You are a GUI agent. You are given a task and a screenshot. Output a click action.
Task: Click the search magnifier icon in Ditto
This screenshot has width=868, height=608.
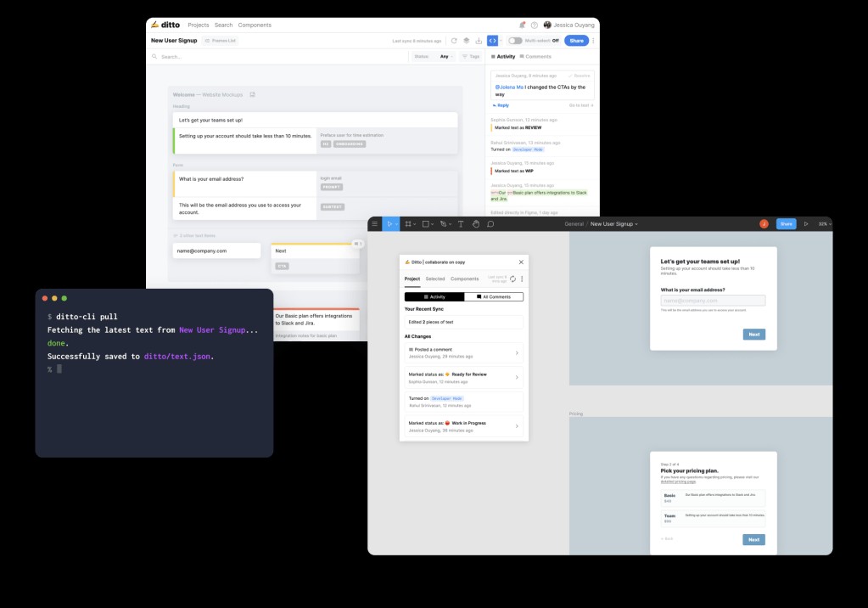tap(154, 57)
